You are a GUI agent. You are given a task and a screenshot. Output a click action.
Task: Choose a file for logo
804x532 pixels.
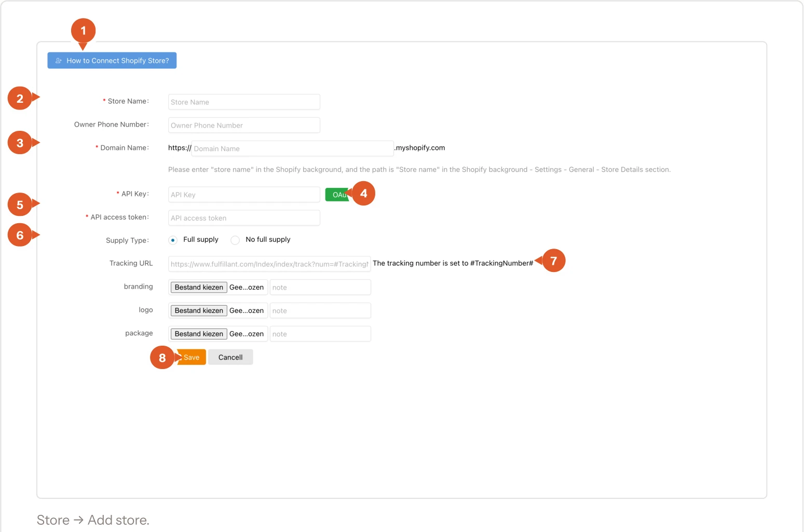[x=199, y=310]
